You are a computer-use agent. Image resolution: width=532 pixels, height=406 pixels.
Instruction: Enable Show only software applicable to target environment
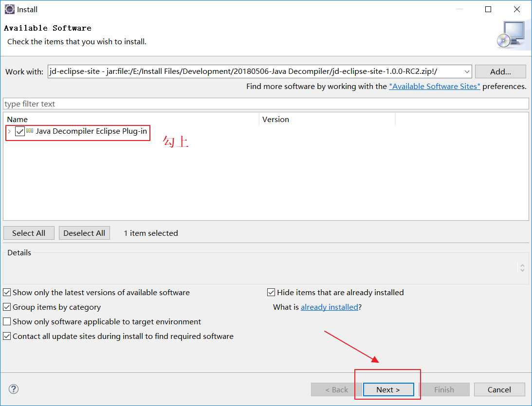coord(7,321)
